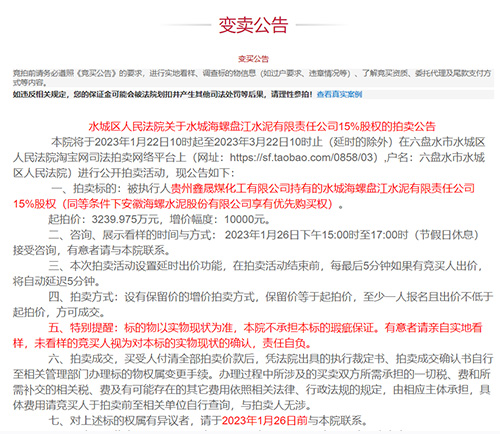Click the line ending 与拍卖人无涉

(162, 405)
